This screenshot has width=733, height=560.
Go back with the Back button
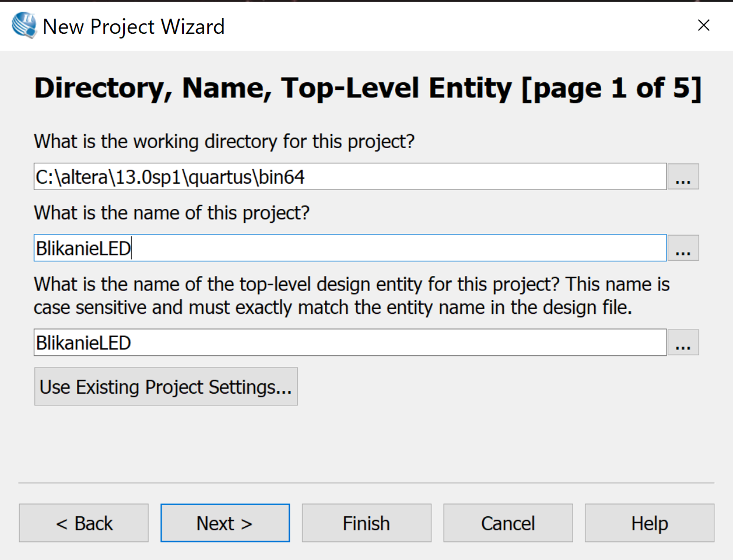coord(84,523)
